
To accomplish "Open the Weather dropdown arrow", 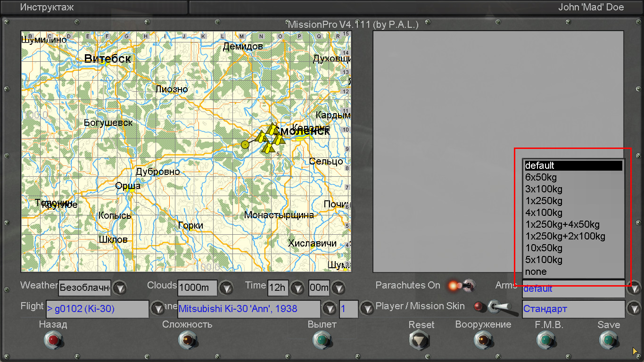I will (120, 288).
